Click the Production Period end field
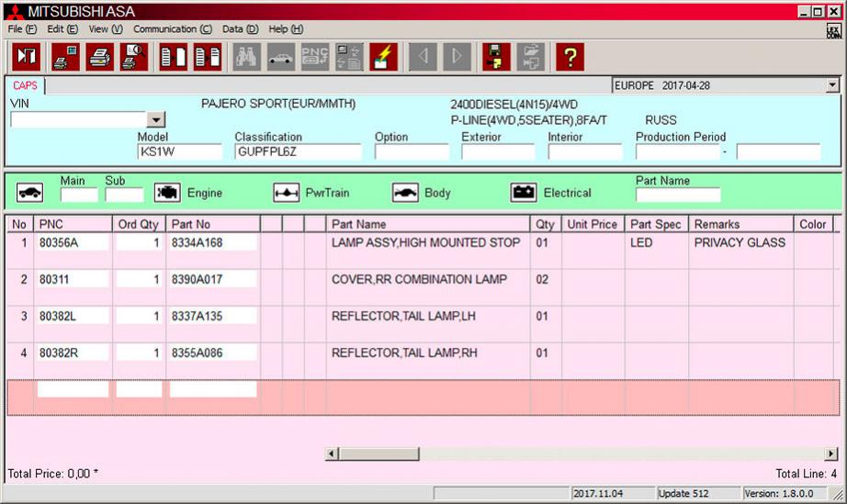847x504 pixels. (778, 151)
